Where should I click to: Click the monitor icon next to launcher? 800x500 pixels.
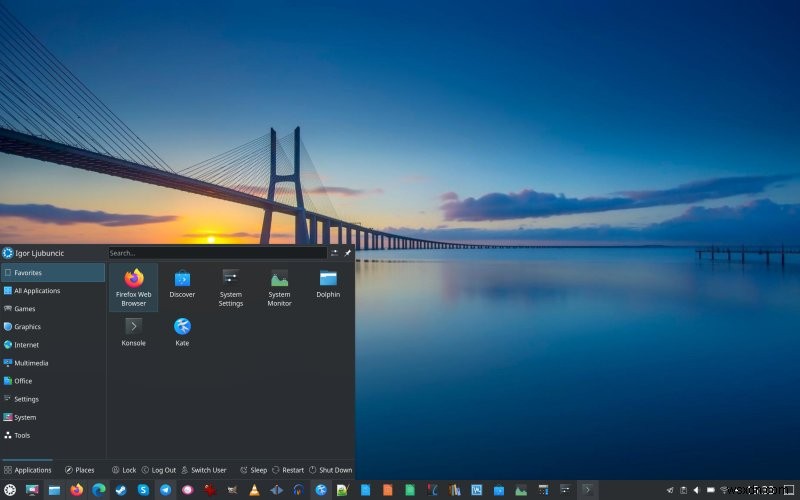point(32,490)
